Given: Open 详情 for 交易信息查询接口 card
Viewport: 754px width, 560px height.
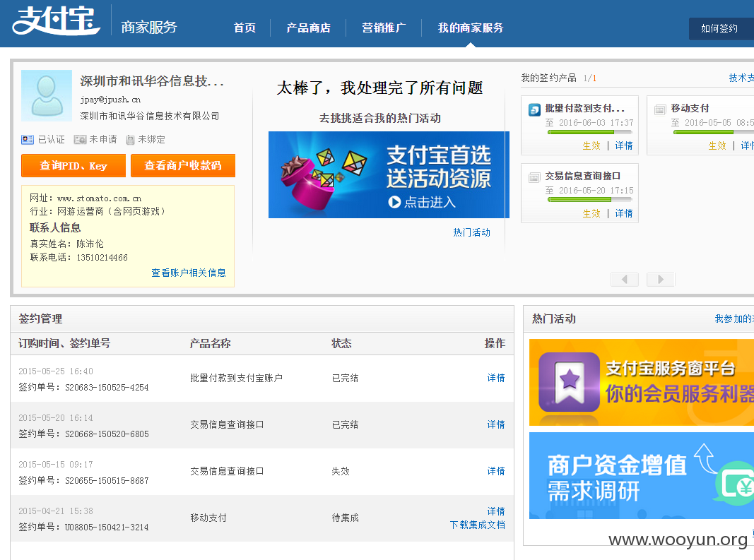Looking at the screenshot, I should 624,213.
